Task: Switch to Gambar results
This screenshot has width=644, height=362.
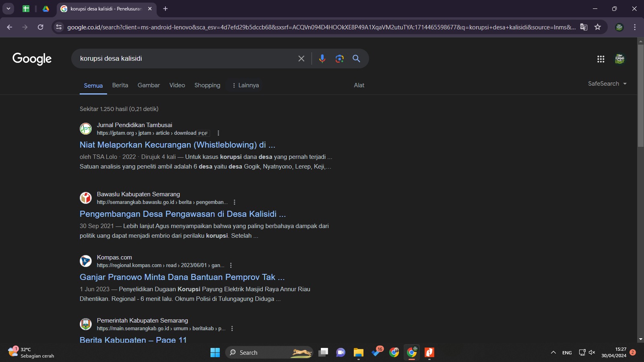Action: pos(149,85)
